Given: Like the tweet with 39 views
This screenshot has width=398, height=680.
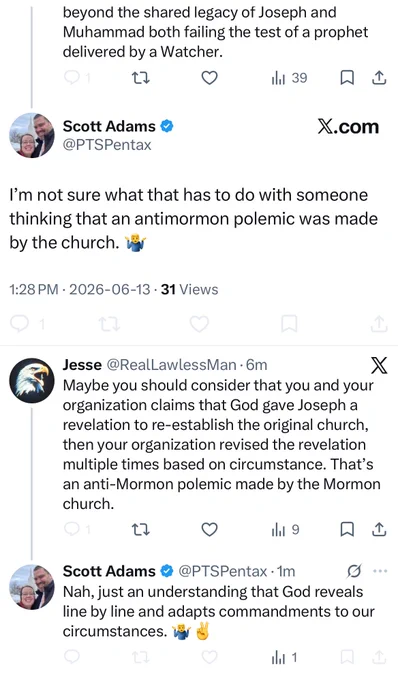Looking at the screenshot, I should click(x=209, y=78).
